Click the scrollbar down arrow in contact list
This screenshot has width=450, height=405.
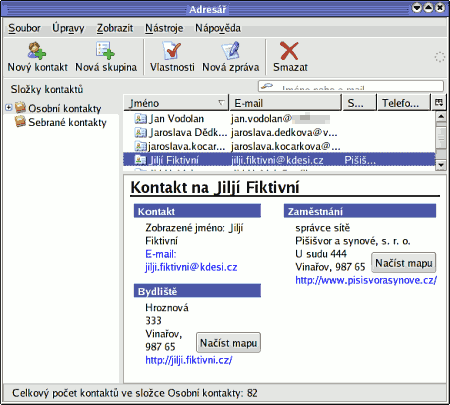pyautogui.click(x=441, y=165)
